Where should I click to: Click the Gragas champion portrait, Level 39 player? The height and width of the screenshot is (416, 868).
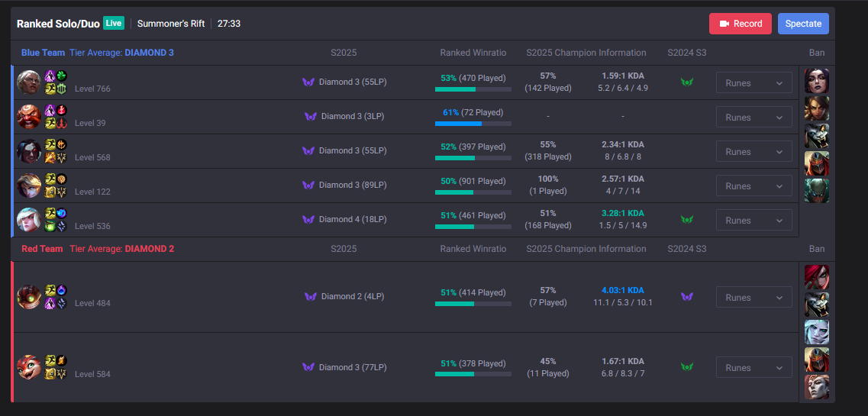click(29, 117)
